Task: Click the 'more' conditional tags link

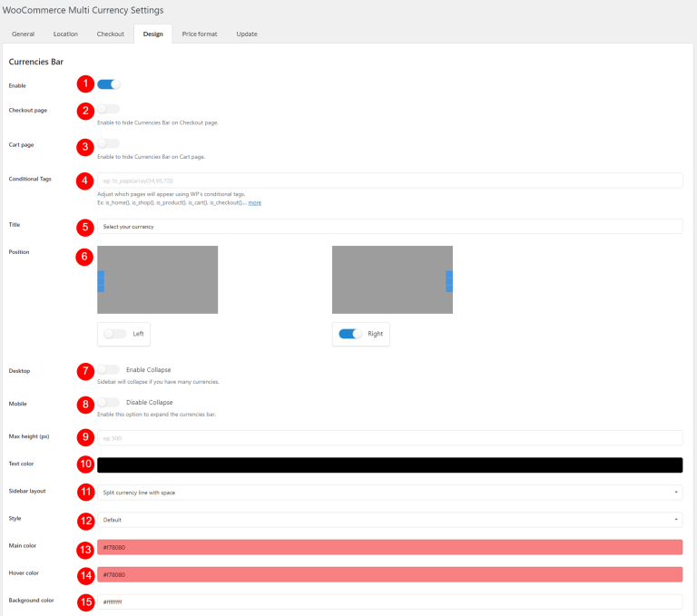Action: (x=255, y=202)
